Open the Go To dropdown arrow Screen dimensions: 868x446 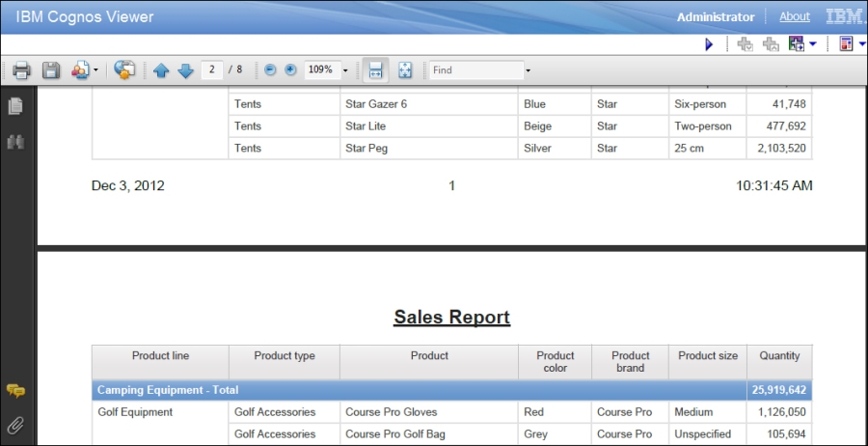[x=812, y=44]
